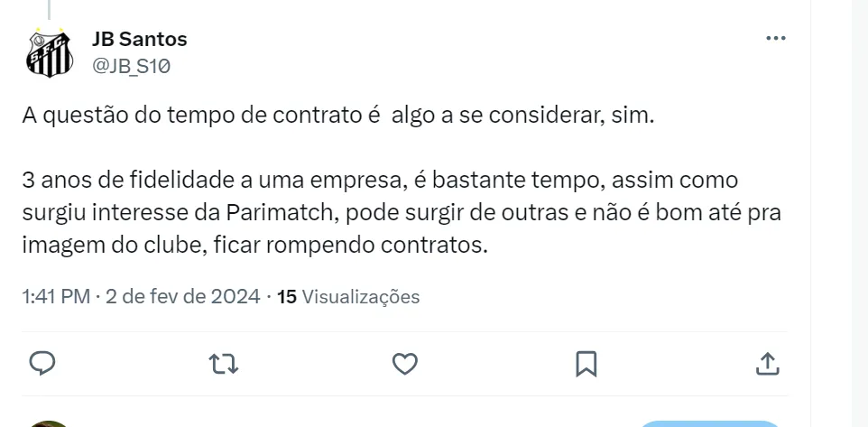Repost this tweet using the retweet icon
The width and height of the screenshot is (868, 427).
[222, 363]
